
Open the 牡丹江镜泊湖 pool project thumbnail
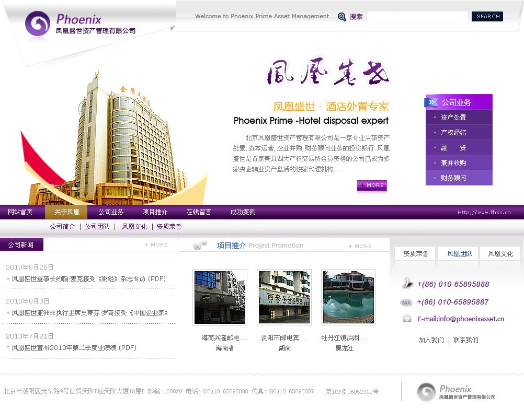click(x=348, y=297)
